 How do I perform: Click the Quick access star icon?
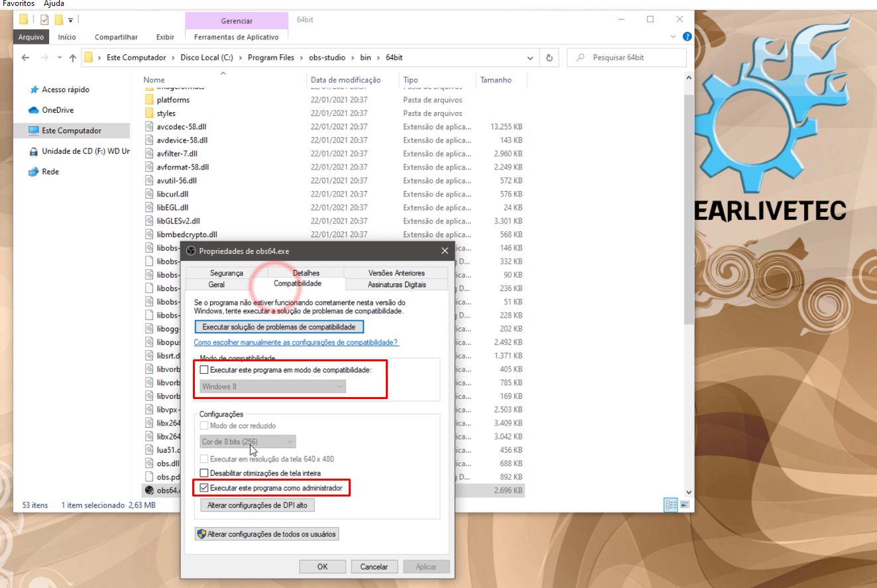click(x=34, y=89)
